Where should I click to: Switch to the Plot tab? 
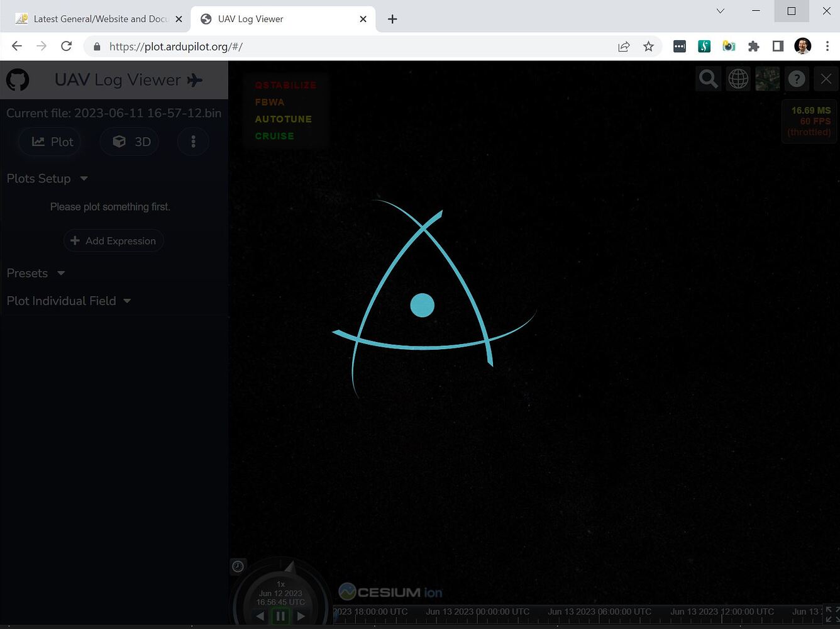click(x=50, y=142)
